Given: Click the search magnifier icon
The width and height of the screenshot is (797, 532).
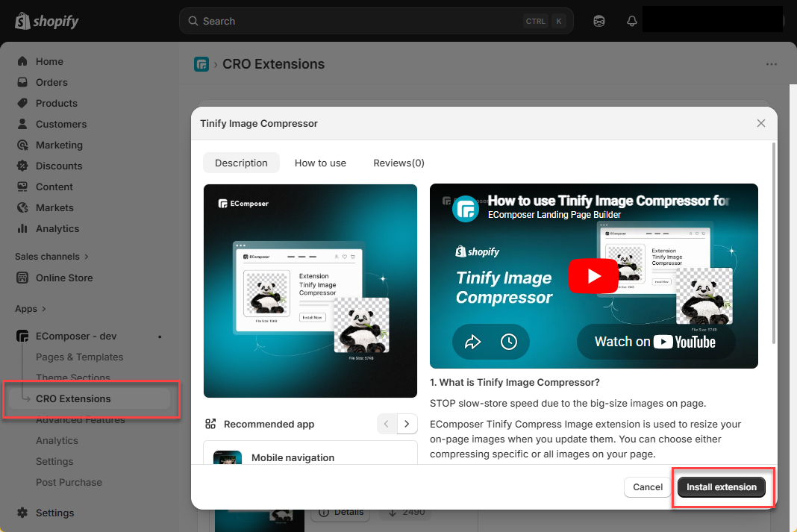Looking at the screenshot, I should (x=193, y=21).
